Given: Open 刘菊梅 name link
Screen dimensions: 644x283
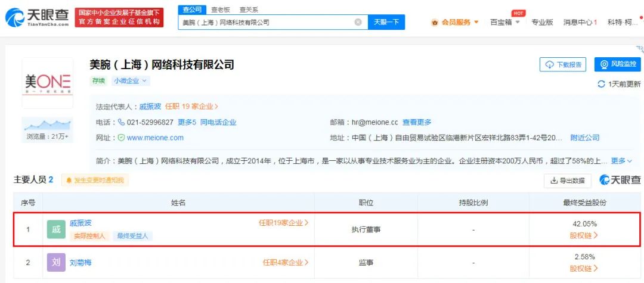Looking at the screenshot, I should (x=81, y=263).
